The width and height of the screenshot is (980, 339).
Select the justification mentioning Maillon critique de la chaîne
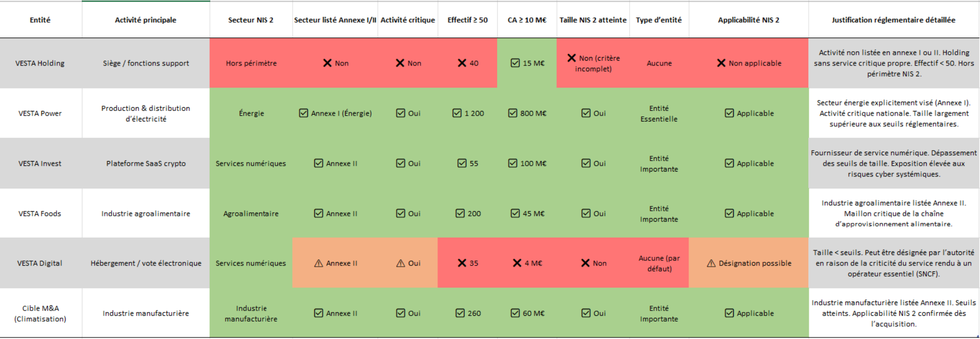893,213
